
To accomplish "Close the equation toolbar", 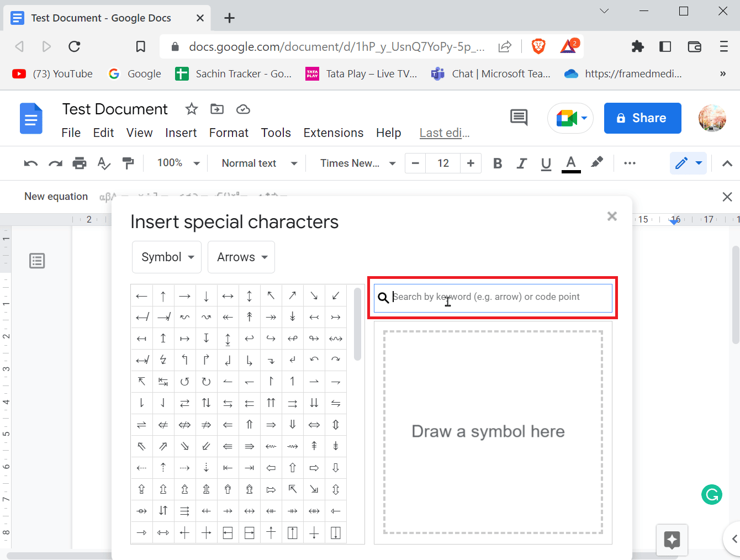I will tap(727, 197).
